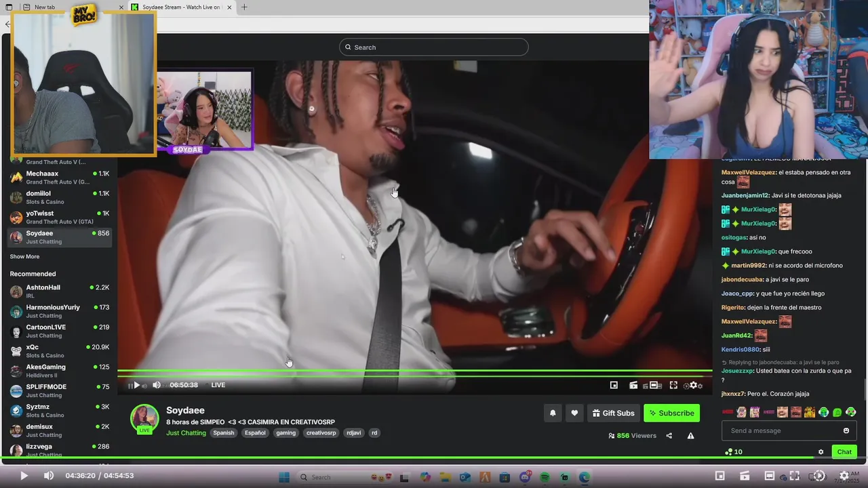Image resolution: width=868 pixels, height=488 pixels.
Task: Open yoTwisst channel in sidebar
Action: [x=59, y=218]
